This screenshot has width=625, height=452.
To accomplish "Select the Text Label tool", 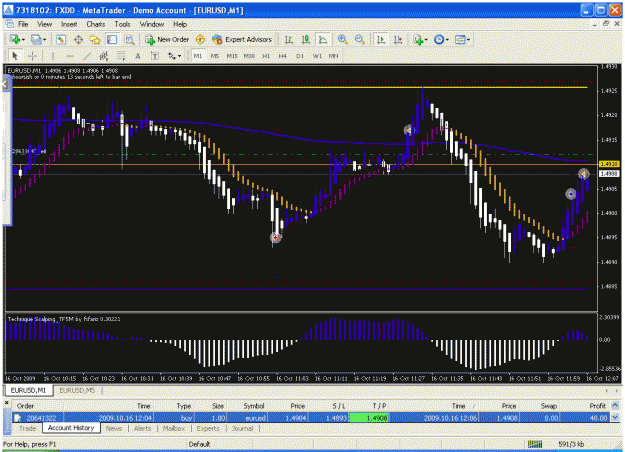I will (x=155, y=56).
